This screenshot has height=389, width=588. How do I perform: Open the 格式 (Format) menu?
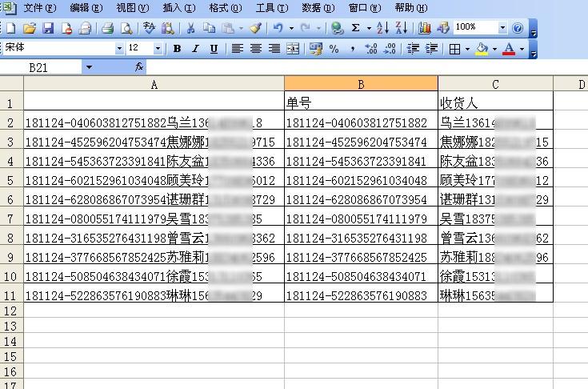pos(226,7)
